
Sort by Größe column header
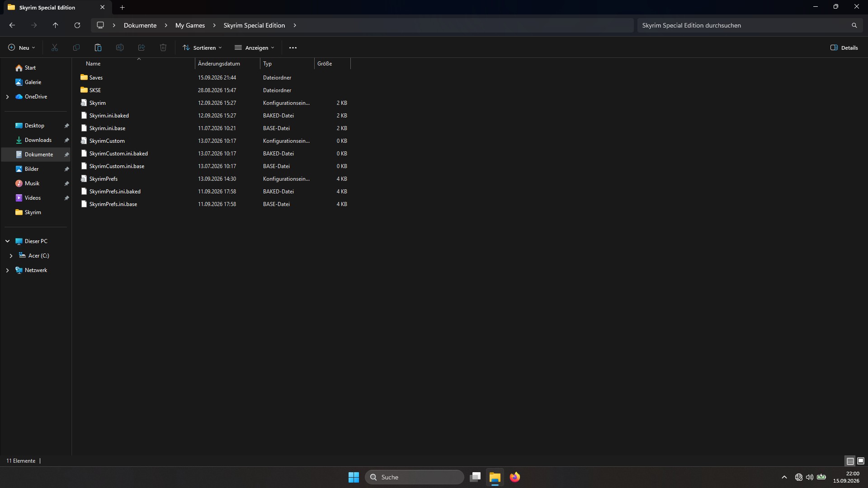(332, 64)
